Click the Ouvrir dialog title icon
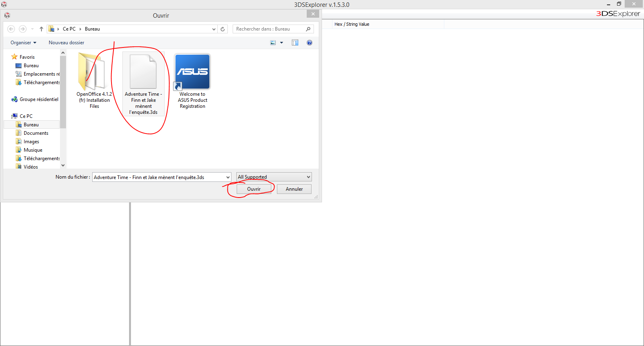Screen dimensions: 644x346 (7, 15)
